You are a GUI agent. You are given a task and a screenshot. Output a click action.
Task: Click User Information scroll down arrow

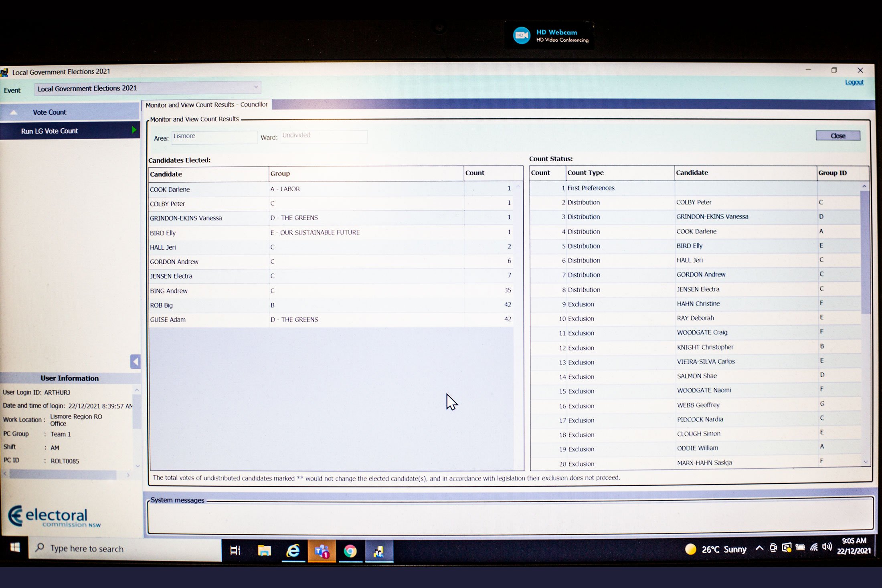point(138,466)
